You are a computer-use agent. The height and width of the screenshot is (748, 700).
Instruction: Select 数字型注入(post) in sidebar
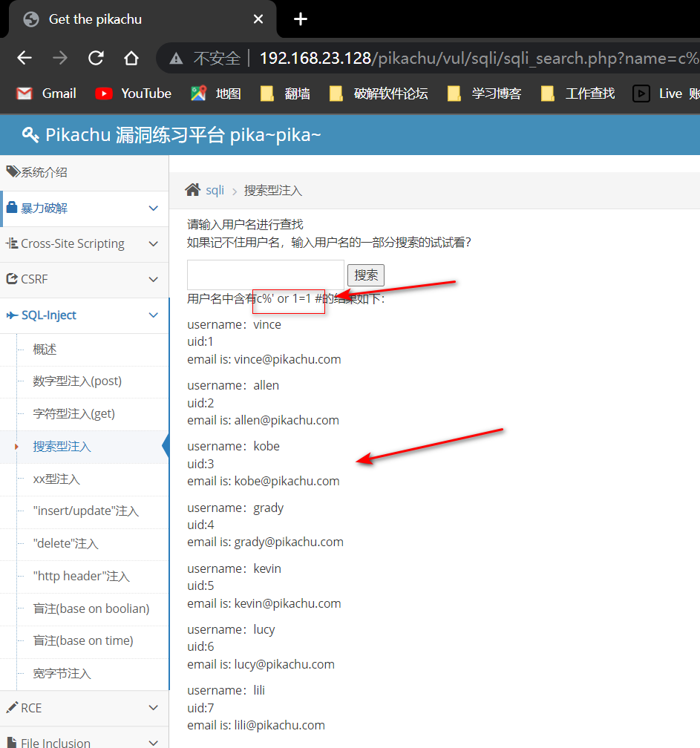77,381
